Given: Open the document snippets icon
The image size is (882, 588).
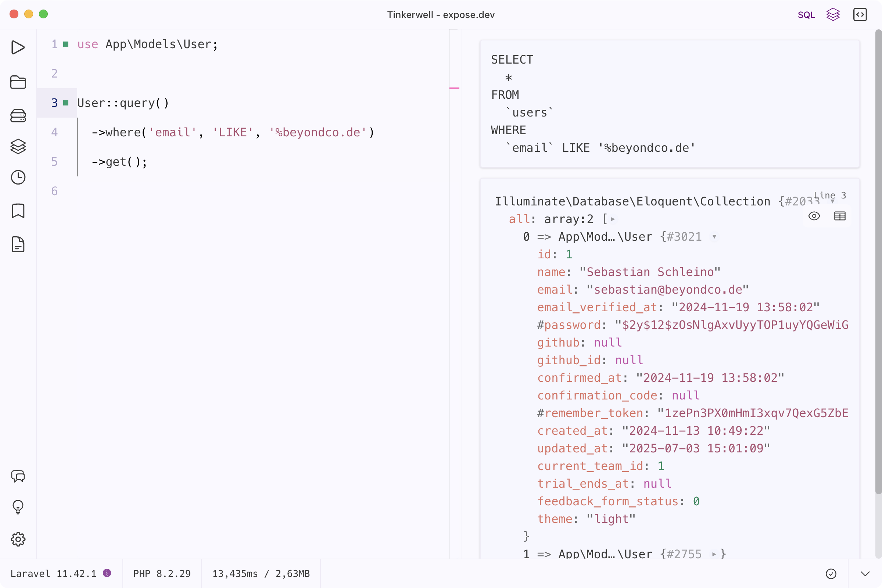Looking at the screenshot, I should 18,244.
